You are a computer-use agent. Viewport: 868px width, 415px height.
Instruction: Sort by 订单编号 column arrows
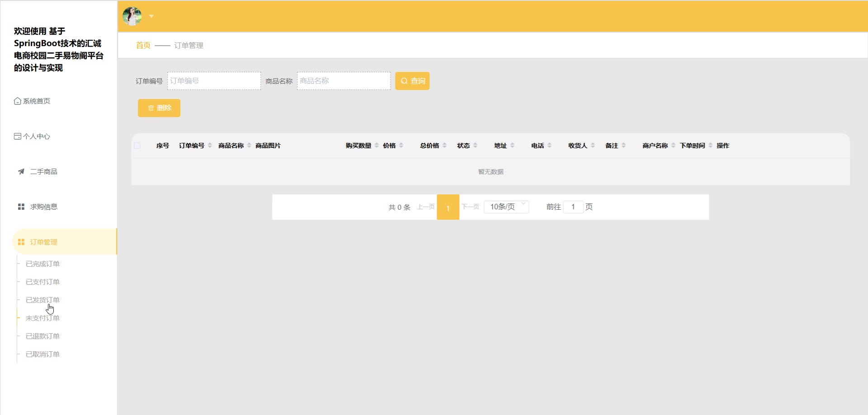pos(210,146)
